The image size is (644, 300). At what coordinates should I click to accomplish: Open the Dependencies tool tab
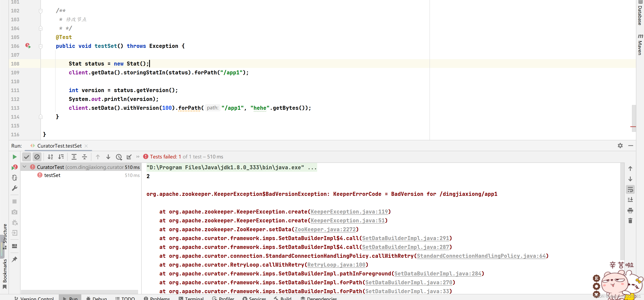pos(319,298)
